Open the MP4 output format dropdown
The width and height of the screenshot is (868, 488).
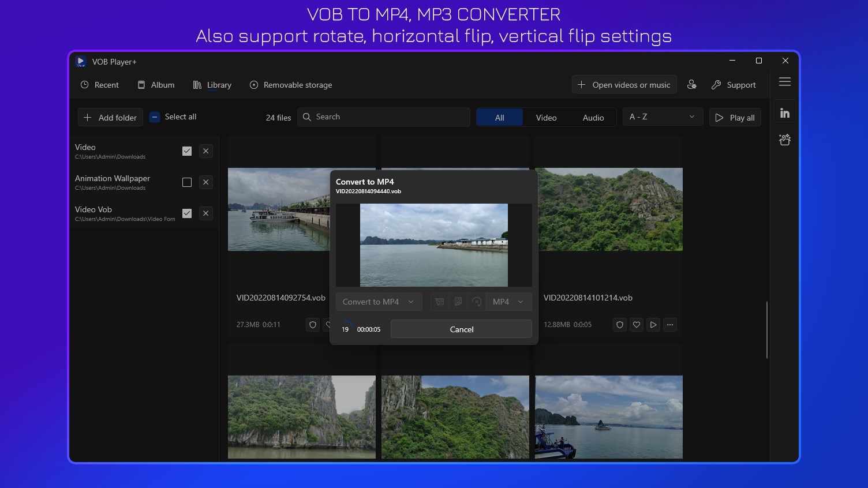click(x=508, y=301)
